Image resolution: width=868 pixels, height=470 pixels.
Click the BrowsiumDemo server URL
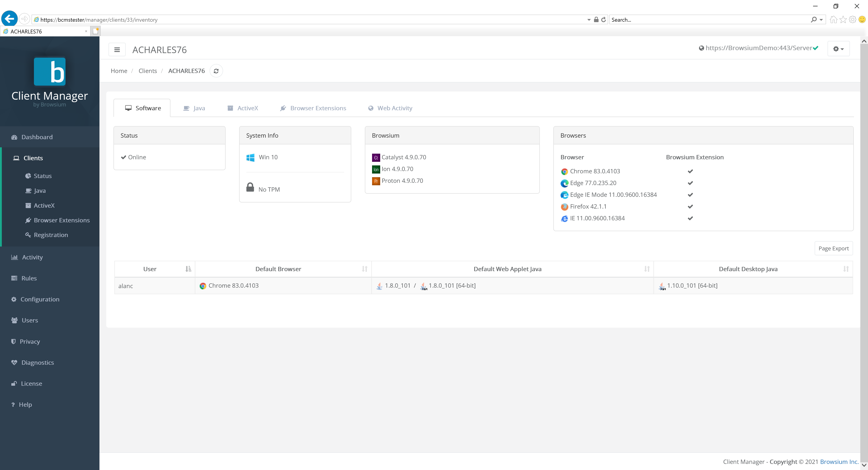[759, 48]
